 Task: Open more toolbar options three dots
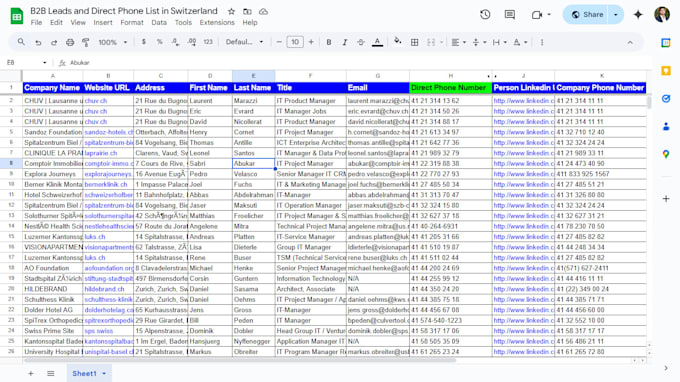click(542, 42)
